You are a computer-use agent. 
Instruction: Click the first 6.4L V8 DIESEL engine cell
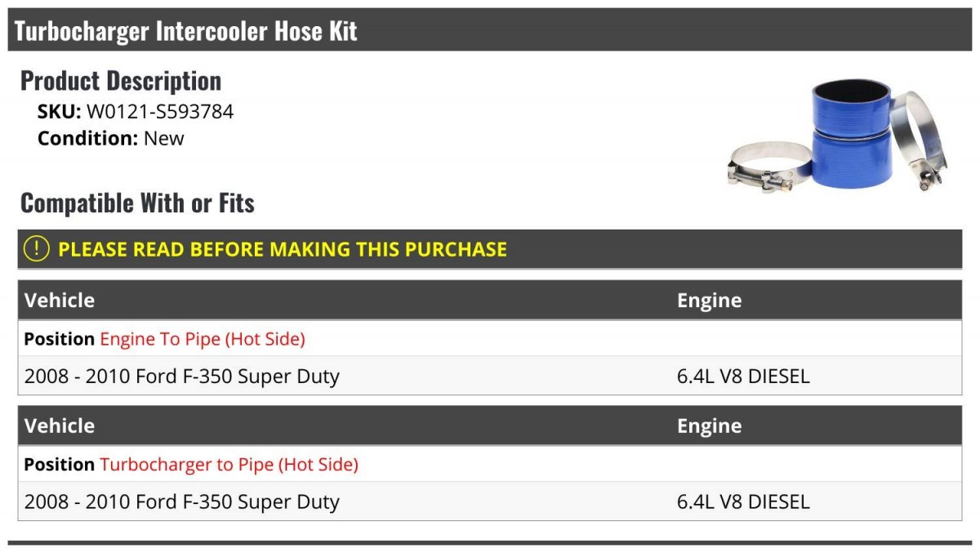coord(743,377)
